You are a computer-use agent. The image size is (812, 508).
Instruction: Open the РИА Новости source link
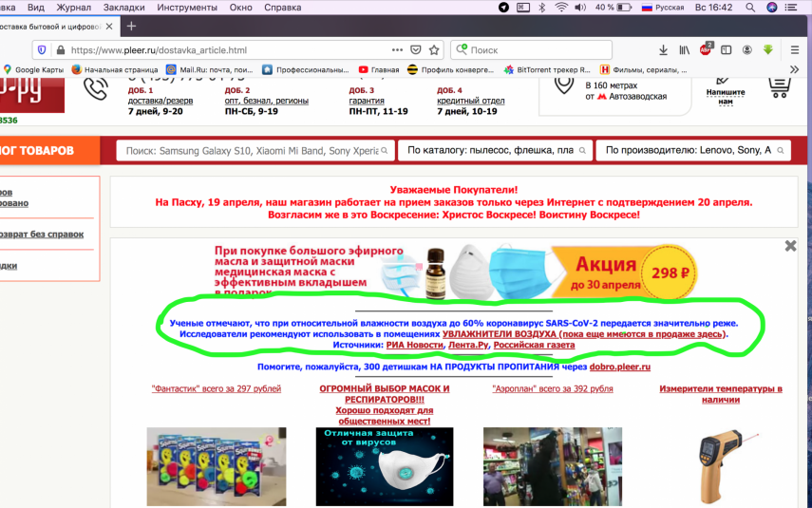click(x=415, y=345)
